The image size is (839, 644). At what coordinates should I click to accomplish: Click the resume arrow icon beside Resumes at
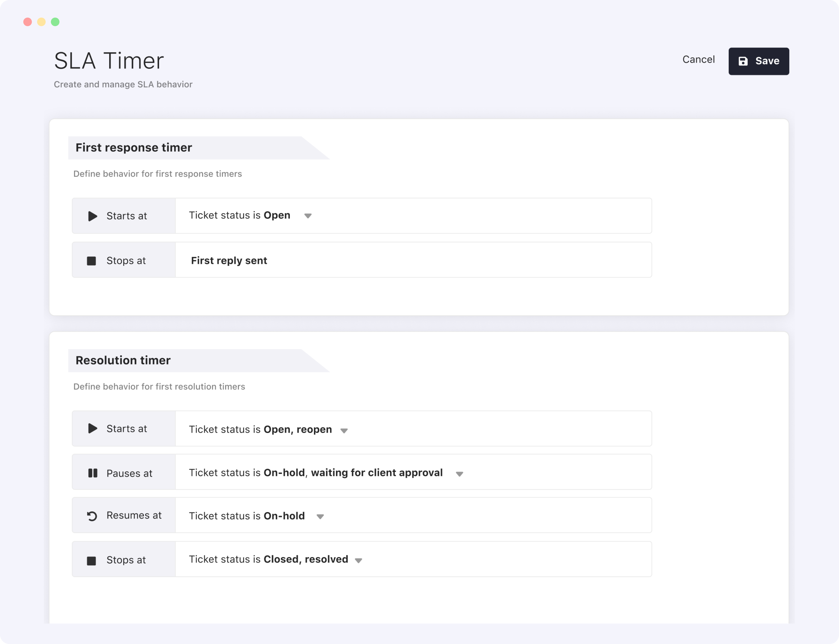point(92,516)
